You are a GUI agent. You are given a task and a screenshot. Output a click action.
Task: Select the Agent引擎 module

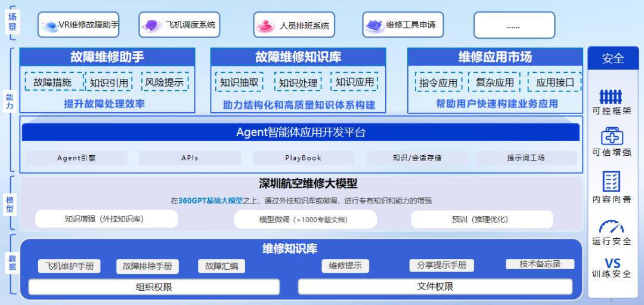click(x=77, y=158)
